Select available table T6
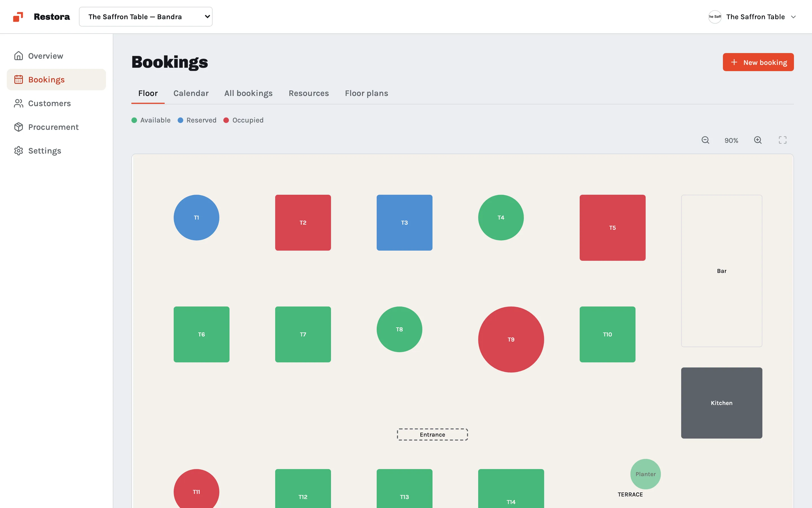 pyautogui.click(x=201, y=334)
